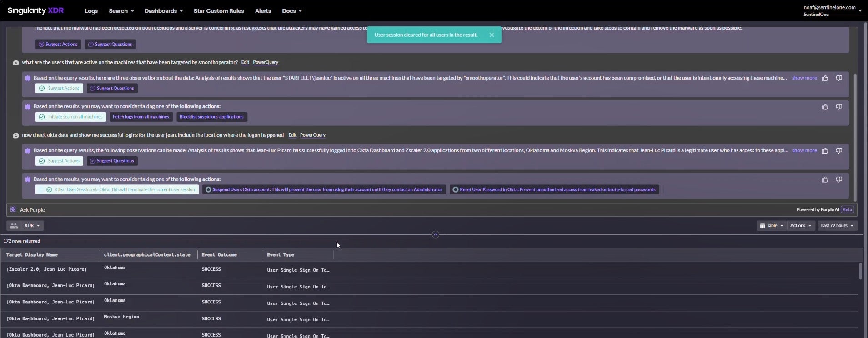
Task: Thumbs up the STARFLEET\jeanluc analysis response
Action: pyautogui.click(x=824, y=78)
